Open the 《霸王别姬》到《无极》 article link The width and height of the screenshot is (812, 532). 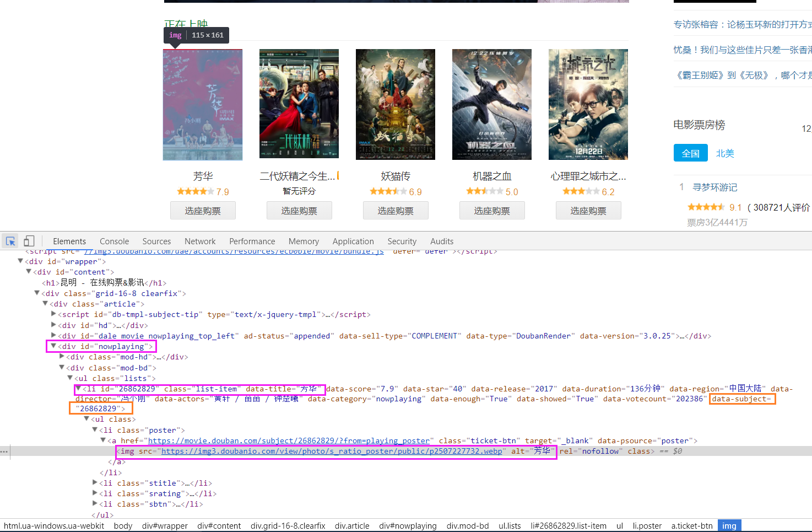coord(743,76)
